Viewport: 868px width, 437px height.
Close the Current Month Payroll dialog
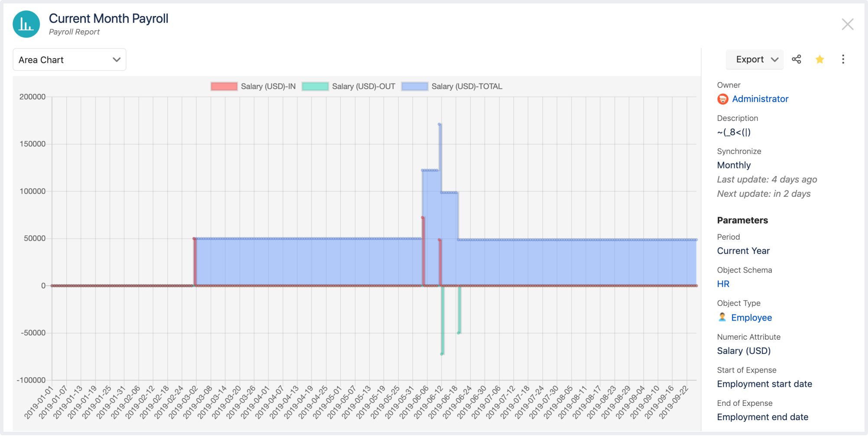pos(847,24)
